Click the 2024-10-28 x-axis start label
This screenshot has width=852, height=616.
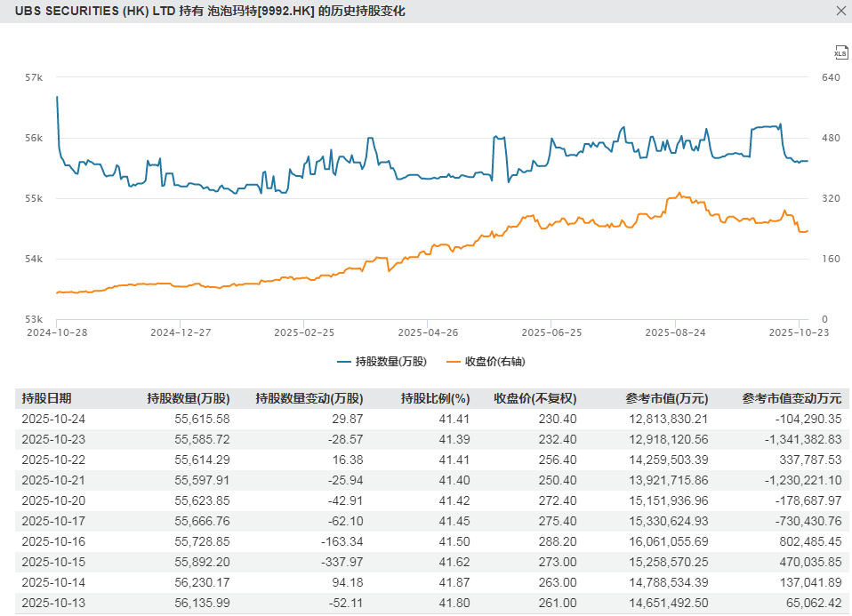click(x=56, y=332)
